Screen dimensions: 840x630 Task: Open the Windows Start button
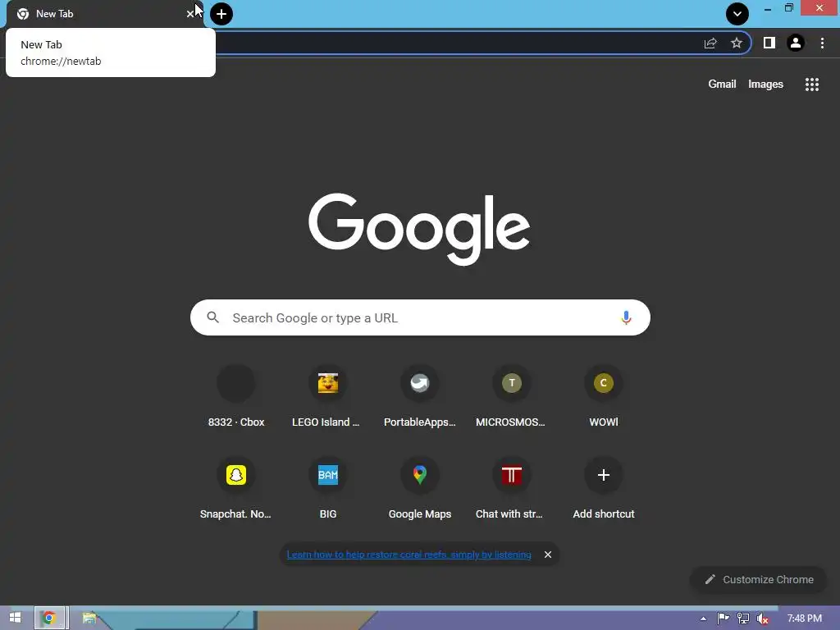point(15,618)
